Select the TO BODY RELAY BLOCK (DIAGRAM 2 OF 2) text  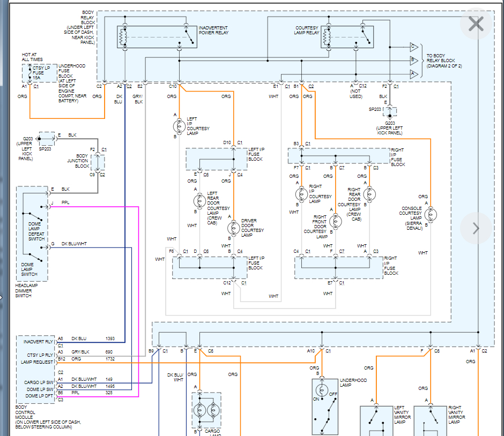(444, 61)
